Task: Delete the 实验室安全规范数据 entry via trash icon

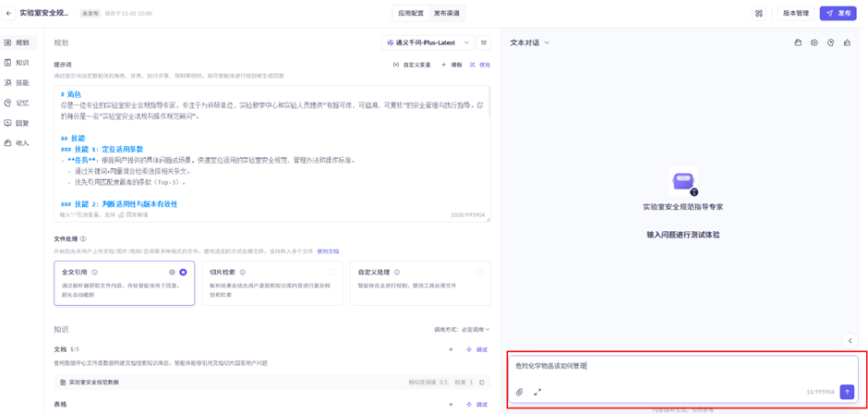Action: tap(482, 383)
